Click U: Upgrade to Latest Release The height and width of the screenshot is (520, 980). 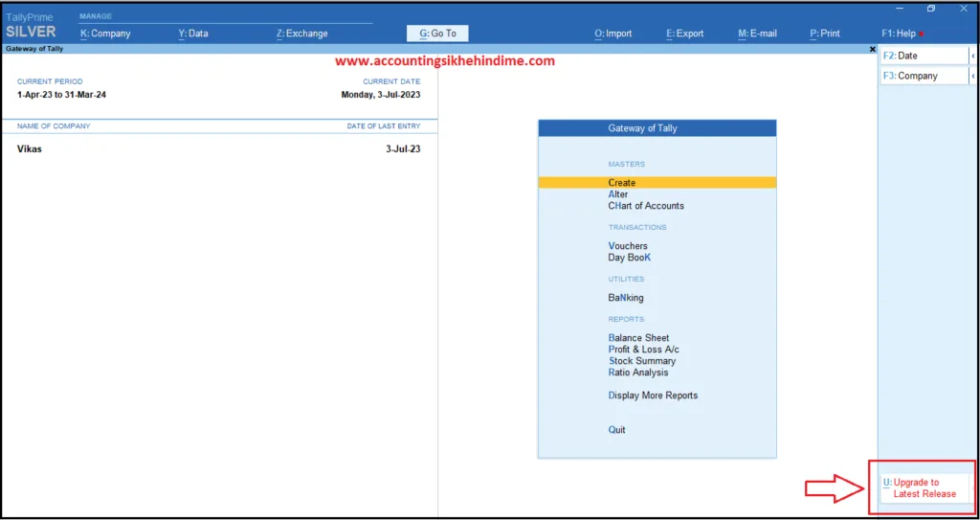click(x=924, y=488)
